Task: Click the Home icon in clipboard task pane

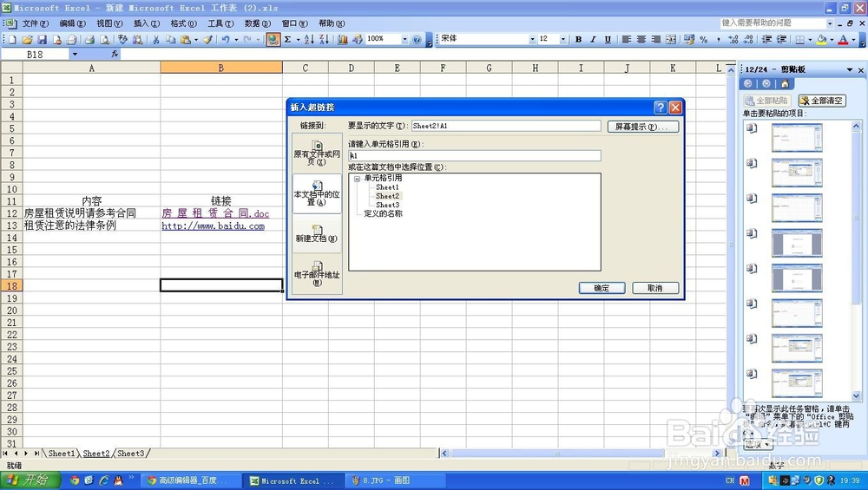Action: [785, 83]
